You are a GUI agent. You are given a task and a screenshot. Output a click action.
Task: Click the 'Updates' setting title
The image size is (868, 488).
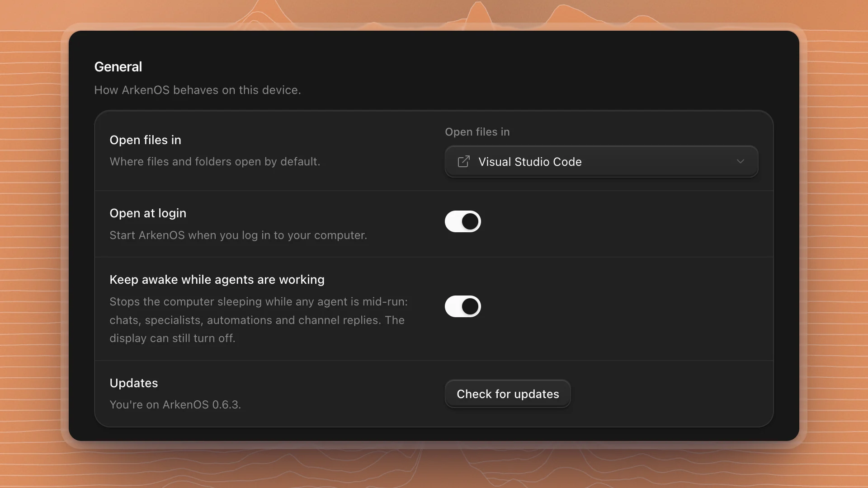(133, 383)
